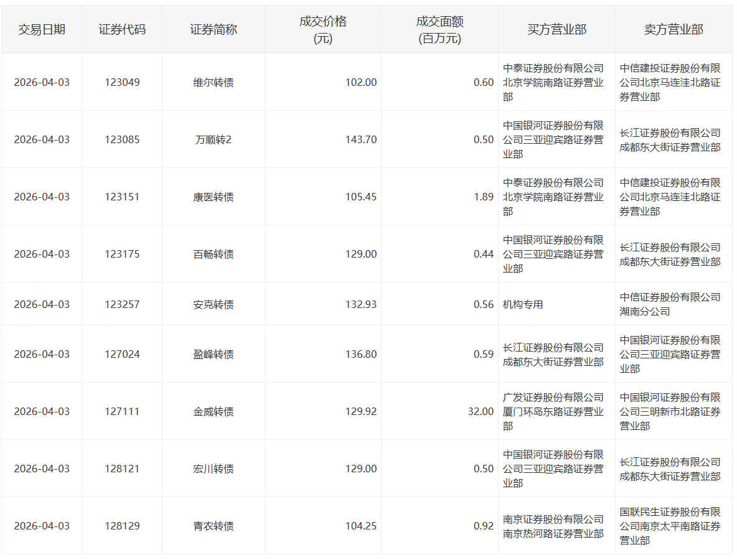This screenshot has width=737, height=560.
Task: Click face amount 1.89
Action: click(x=484, y=197)
